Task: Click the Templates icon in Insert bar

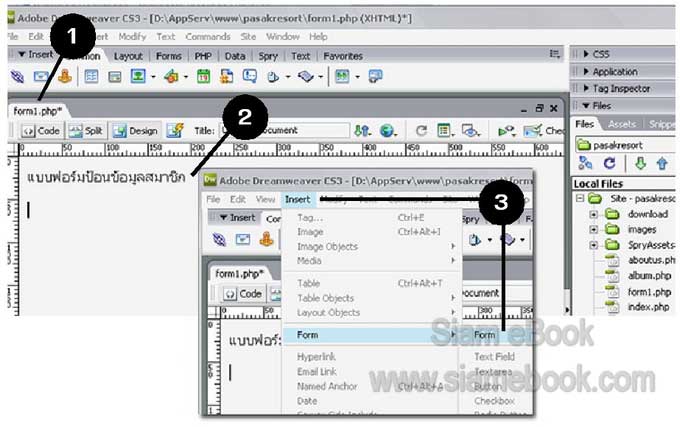Action: click(x=342, y=77)
